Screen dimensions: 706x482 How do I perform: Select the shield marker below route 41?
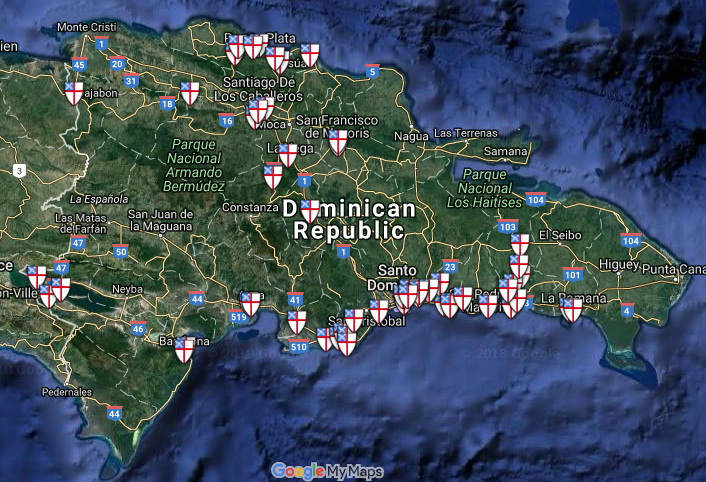[297, 322]
